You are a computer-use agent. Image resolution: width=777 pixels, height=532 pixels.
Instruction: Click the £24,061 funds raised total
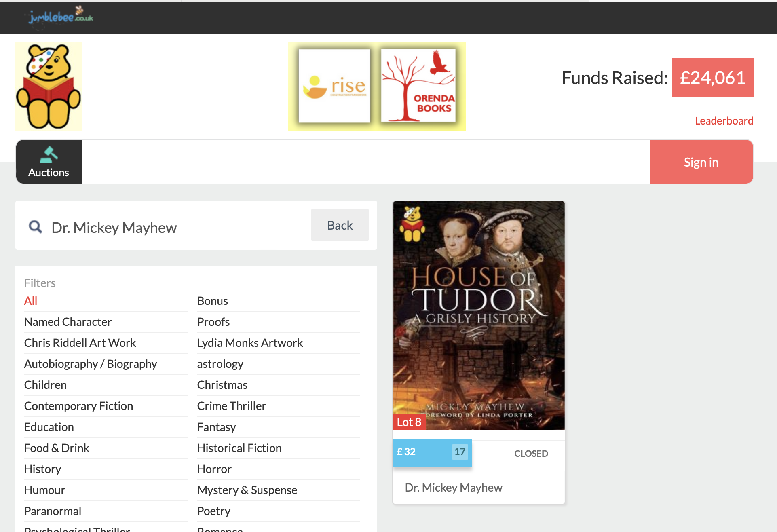[713, 78]
